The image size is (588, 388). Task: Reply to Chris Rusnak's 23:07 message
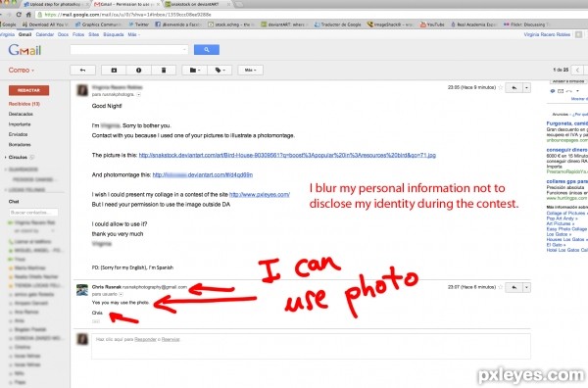[x=514, y=287]
